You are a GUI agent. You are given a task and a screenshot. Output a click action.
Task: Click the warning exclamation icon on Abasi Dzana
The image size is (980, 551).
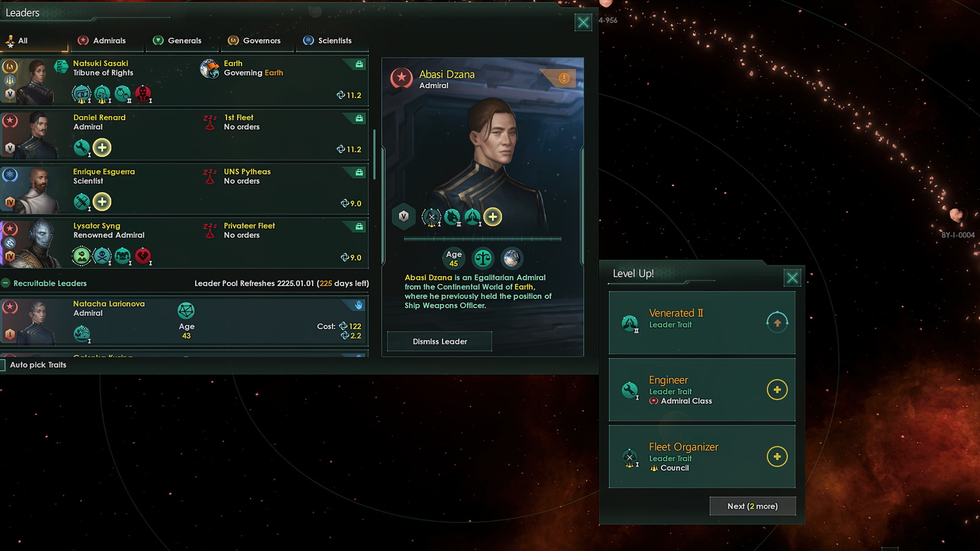point(565,78)
